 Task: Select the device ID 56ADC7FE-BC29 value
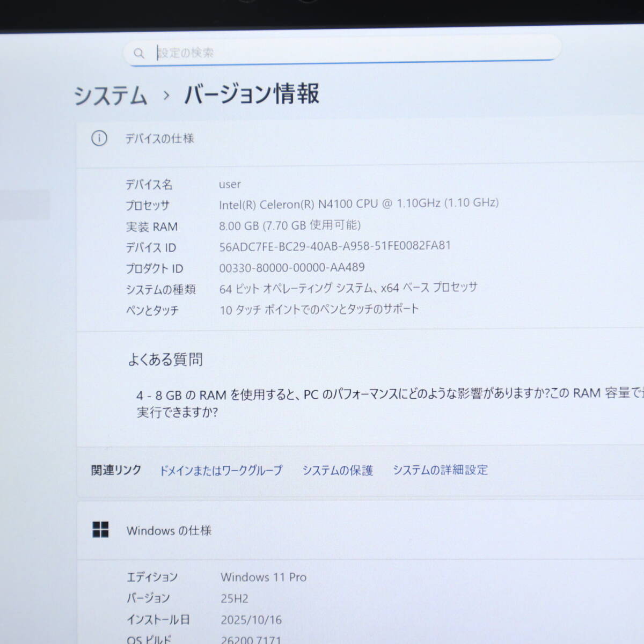coord(335,246)
